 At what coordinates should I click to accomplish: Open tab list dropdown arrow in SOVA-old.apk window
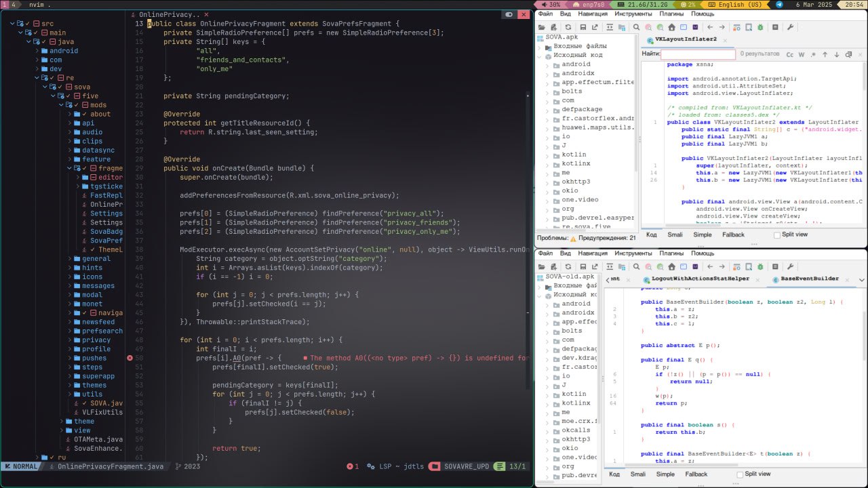(862, 280)
